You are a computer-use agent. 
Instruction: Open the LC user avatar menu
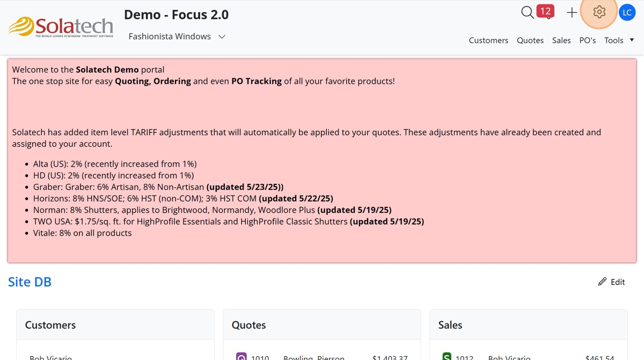pos(627,12)
